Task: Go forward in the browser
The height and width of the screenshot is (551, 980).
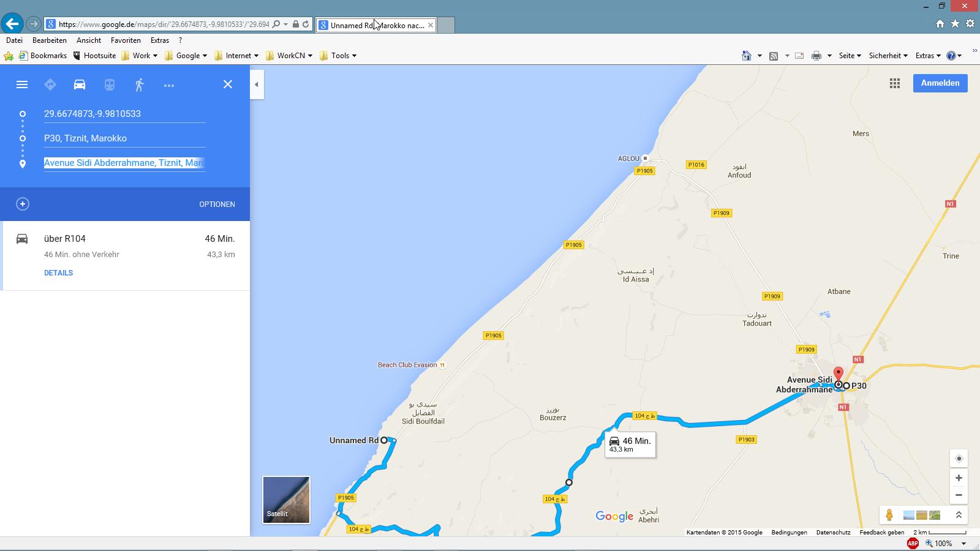Action: coord(34,24)
